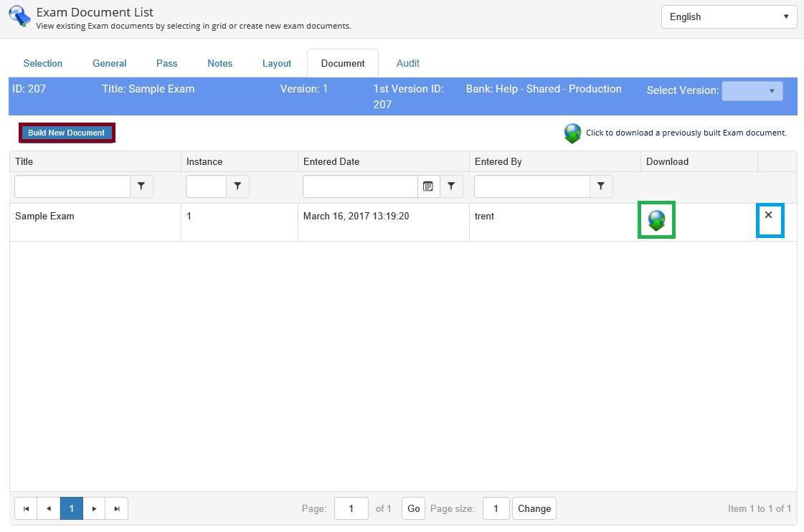The image size is (804, 532).
Task: Go to previous page of grid
Action: 49,508
